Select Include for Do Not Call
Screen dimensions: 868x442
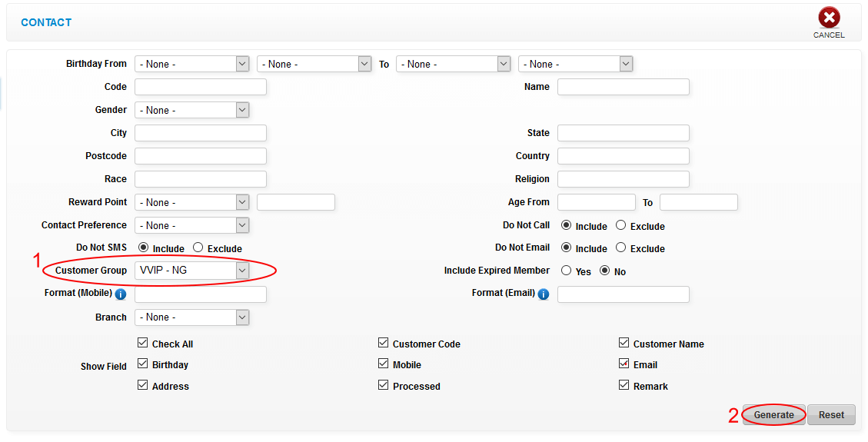pos(567,225)
